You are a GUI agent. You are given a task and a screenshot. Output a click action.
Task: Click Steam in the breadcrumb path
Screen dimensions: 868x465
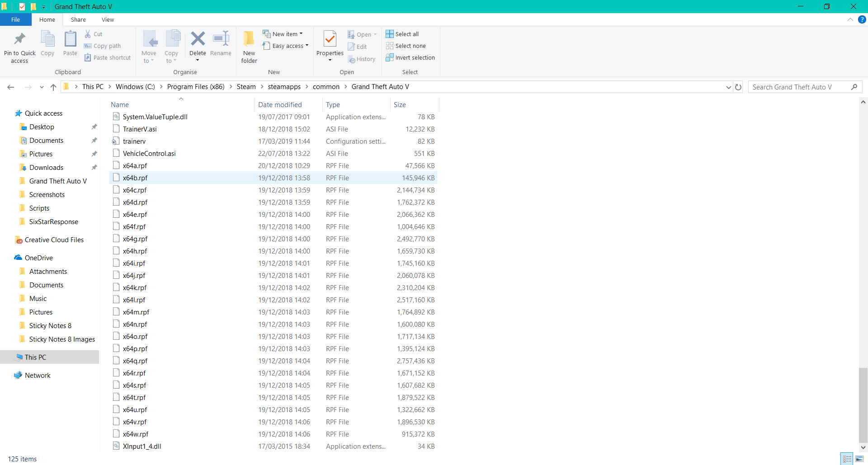(246, 87)
